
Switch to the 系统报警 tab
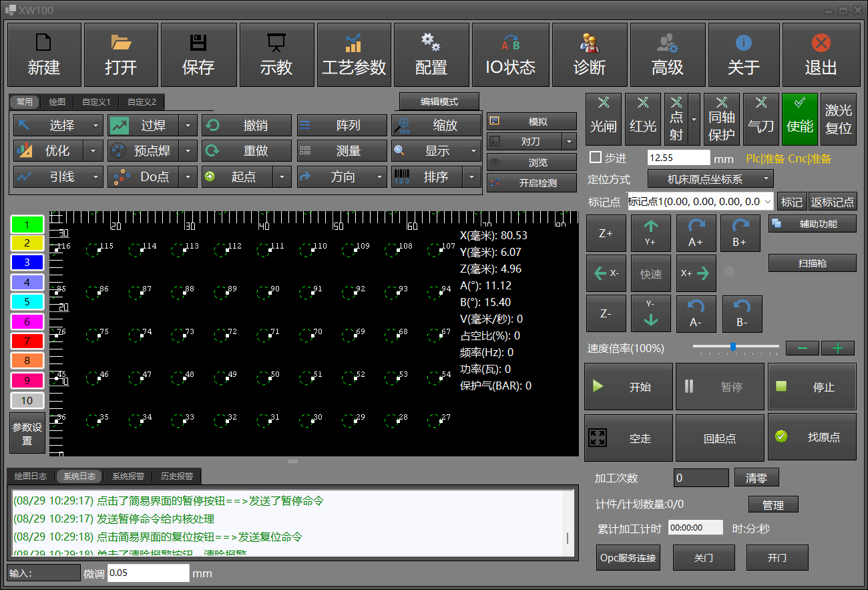coord(128,476)
